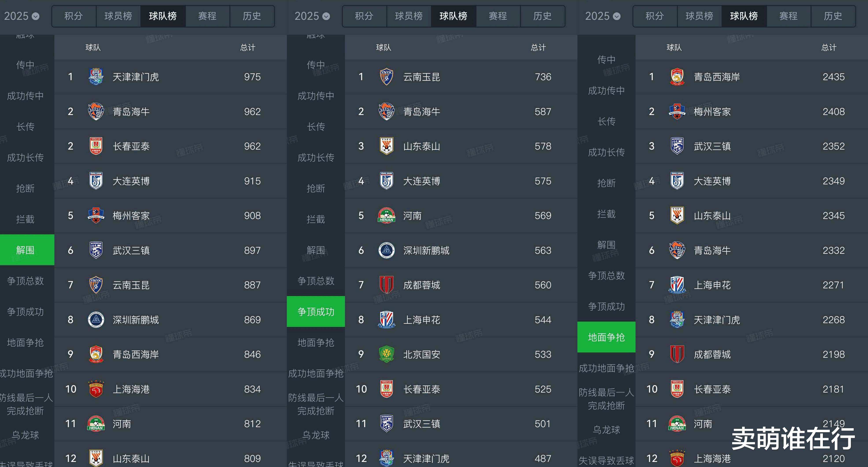This screenshot has width=868, height=467.
Task: Select Shanghai Shenhua crest in the 2271 row
Action: click(677, 285)
